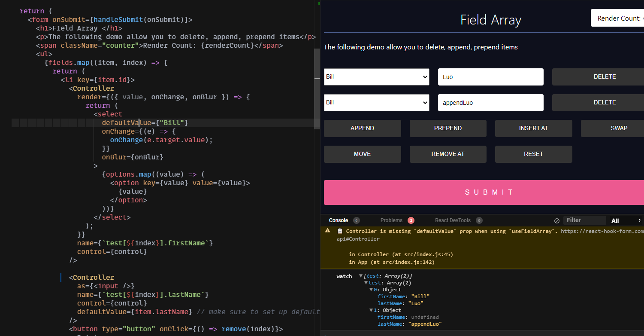644x336 pixels.
Task: Click the note icon beside the Controller warning
Action: point(339,231)
